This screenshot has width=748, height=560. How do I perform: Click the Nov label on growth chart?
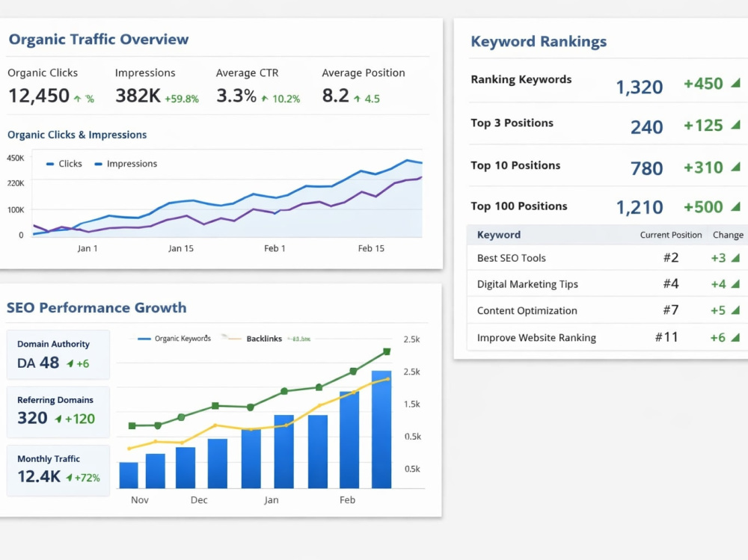[140, 500]
